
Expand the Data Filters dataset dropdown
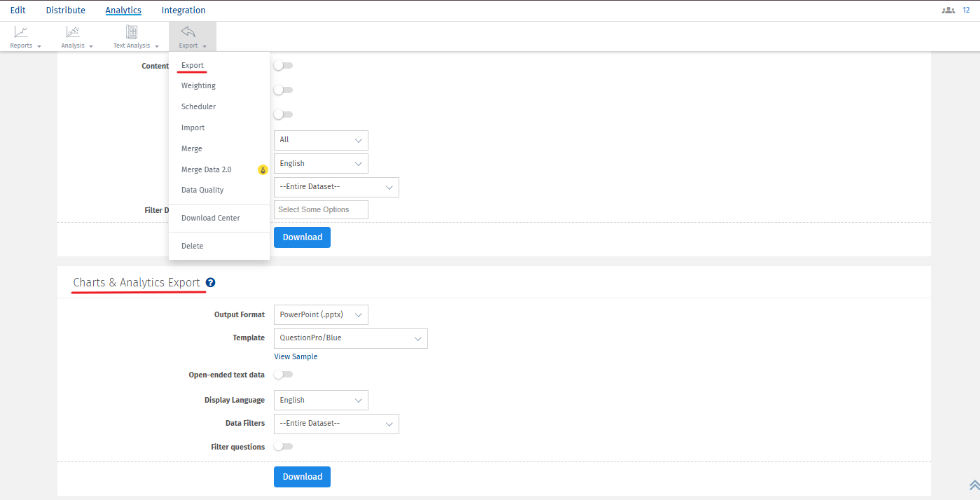(x=336, y=424)
